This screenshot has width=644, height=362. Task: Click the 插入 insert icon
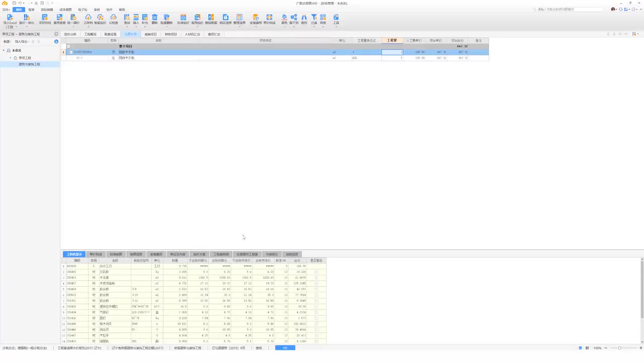click(136, 20)
